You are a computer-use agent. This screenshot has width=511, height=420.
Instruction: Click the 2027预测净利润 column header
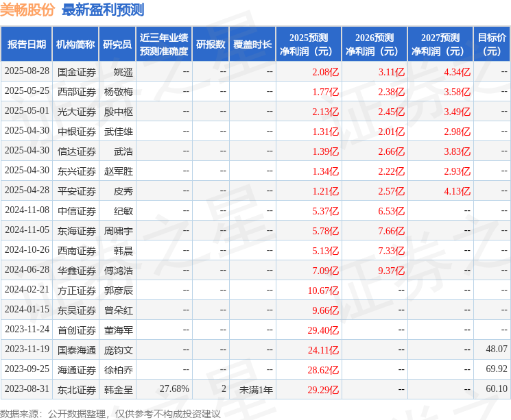pyautogui.click(x=440, y=45)
